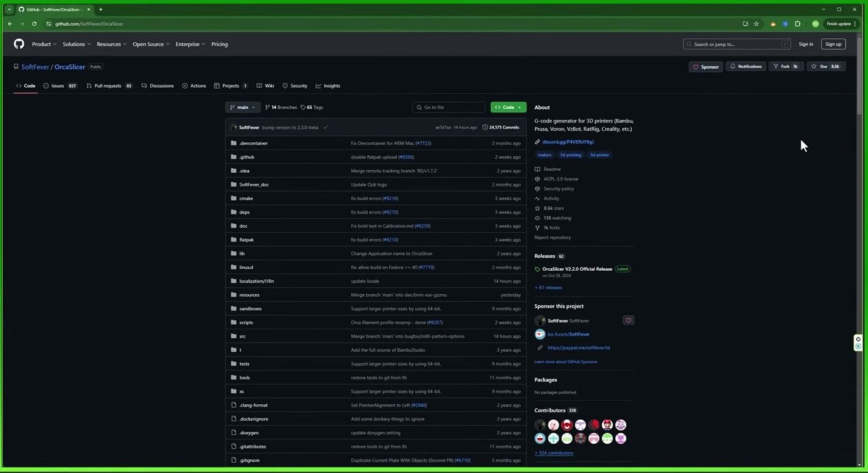Open the discord.gg invite link

(568, 142)
